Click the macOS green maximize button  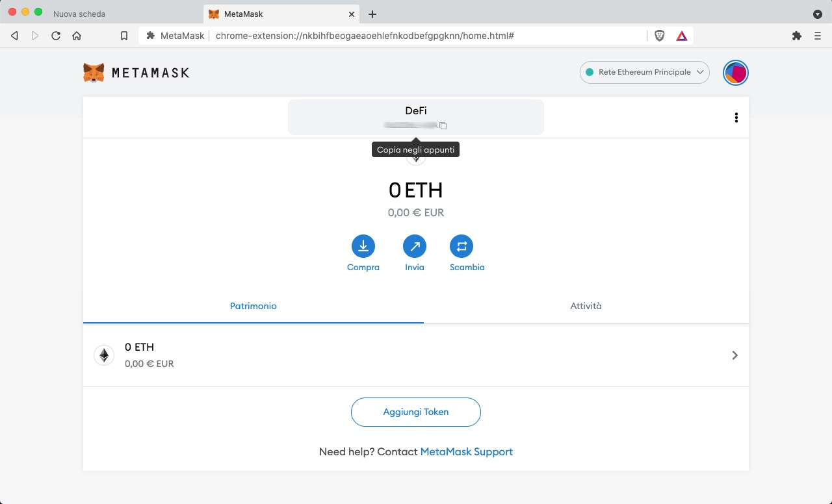38,12
